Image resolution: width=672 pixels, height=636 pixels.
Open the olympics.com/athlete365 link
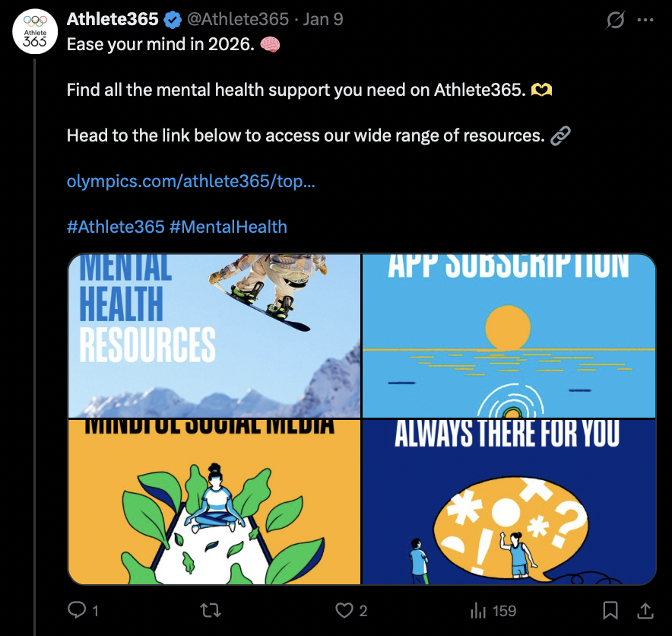pos(192,181)
